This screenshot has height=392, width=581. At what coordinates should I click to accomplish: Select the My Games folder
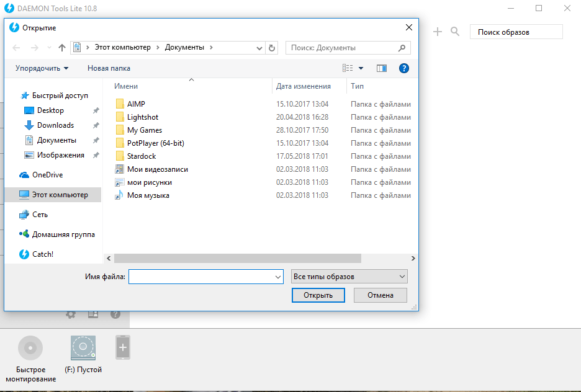(145, 130)
